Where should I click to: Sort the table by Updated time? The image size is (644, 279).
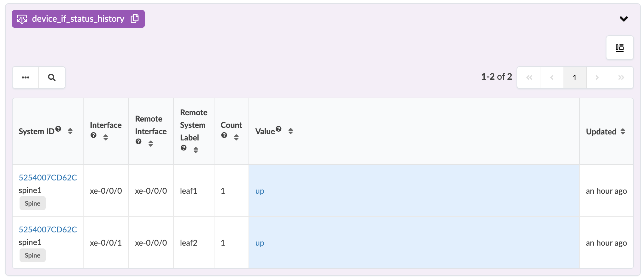[623, 132]
